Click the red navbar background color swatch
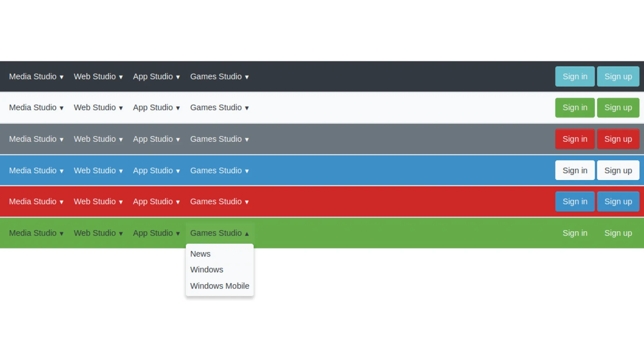This screenshot has width=644, height=362. [322, 201]
